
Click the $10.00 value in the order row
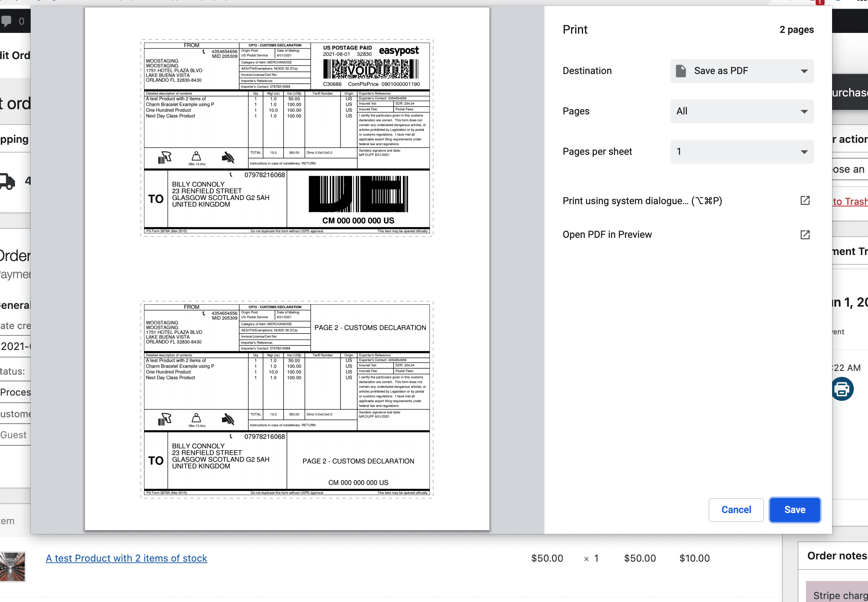[x=694, y=558]
